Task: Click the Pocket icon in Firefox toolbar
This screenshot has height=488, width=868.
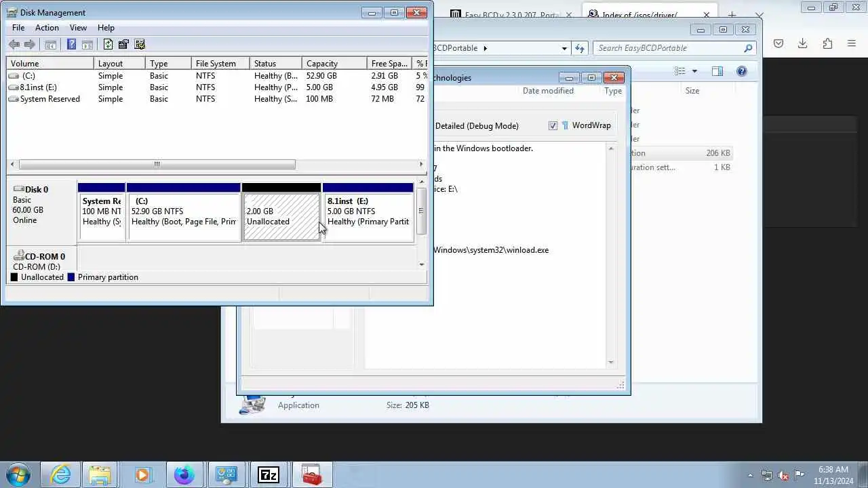Action: (778, 43)
